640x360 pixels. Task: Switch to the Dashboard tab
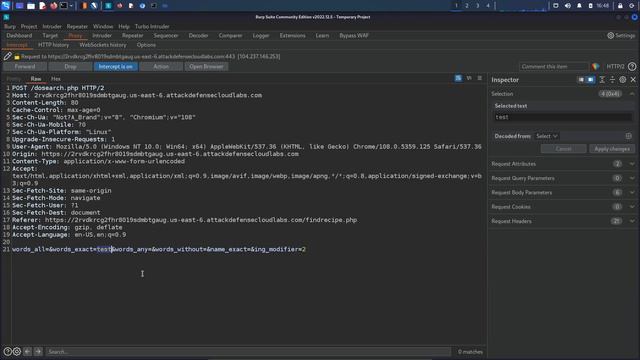[x=19, y=36]
